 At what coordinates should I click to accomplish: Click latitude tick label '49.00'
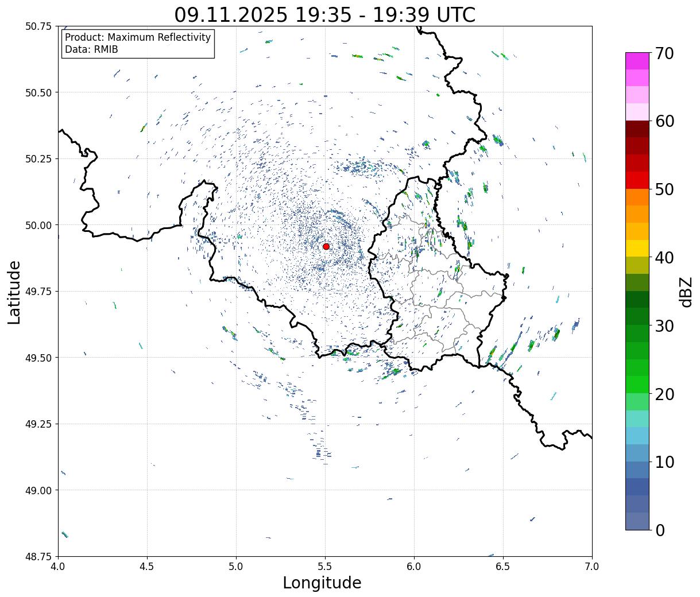pyautogui.click(x=38, y=490)
